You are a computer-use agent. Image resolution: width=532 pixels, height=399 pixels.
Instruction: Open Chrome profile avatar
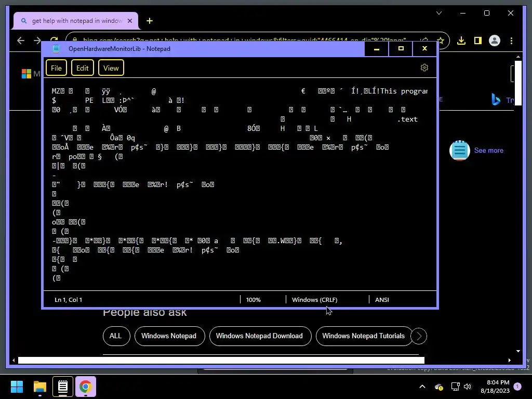tap(495, 41)
